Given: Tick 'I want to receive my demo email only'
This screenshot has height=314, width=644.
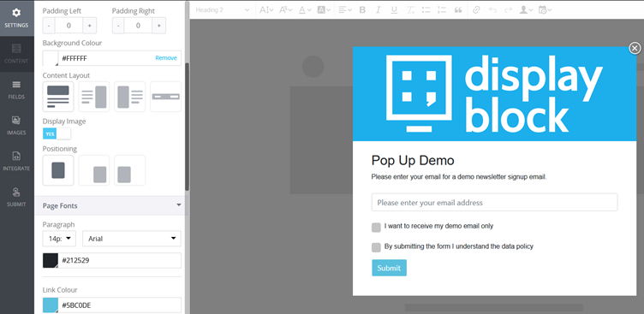Looking at the screenshot, I should coord(376,228).
